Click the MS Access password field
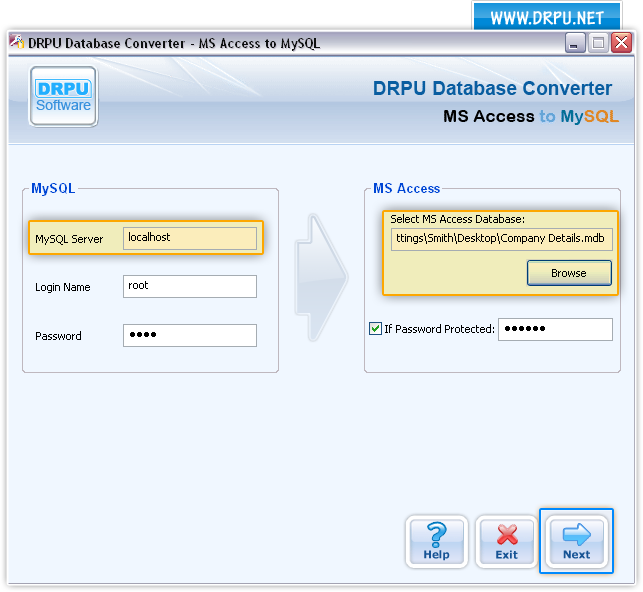 coord(555,329)
